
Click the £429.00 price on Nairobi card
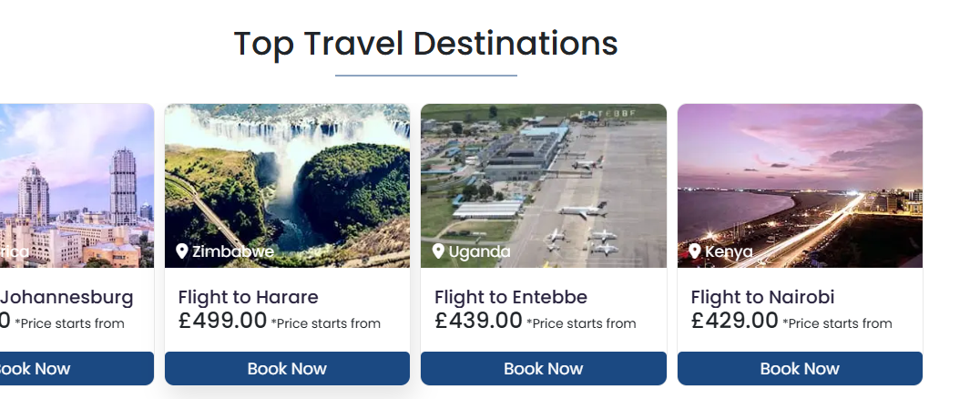(734, 321)
